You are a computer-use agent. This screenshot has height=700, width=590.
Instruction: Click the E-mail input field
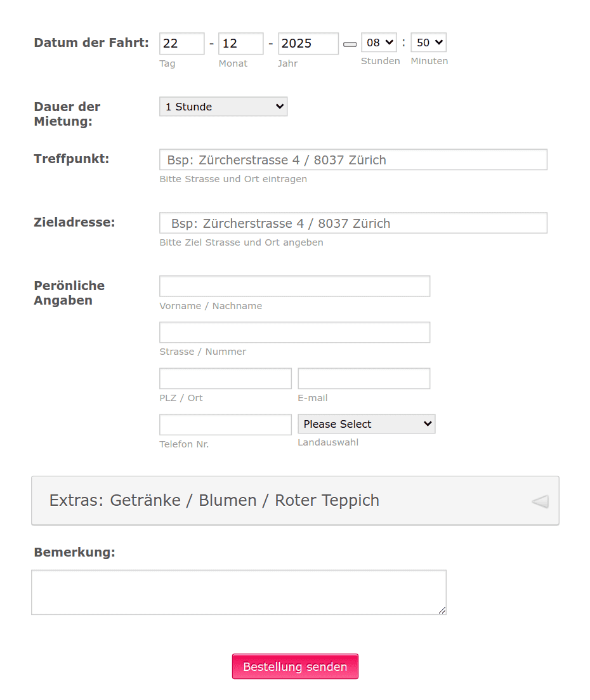point(364,378)
